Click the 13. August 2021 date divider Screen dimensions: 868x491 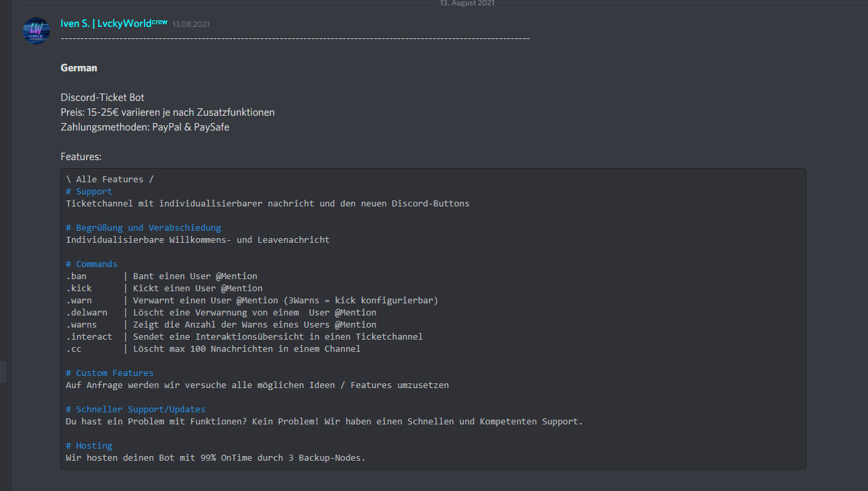[467, 3]
